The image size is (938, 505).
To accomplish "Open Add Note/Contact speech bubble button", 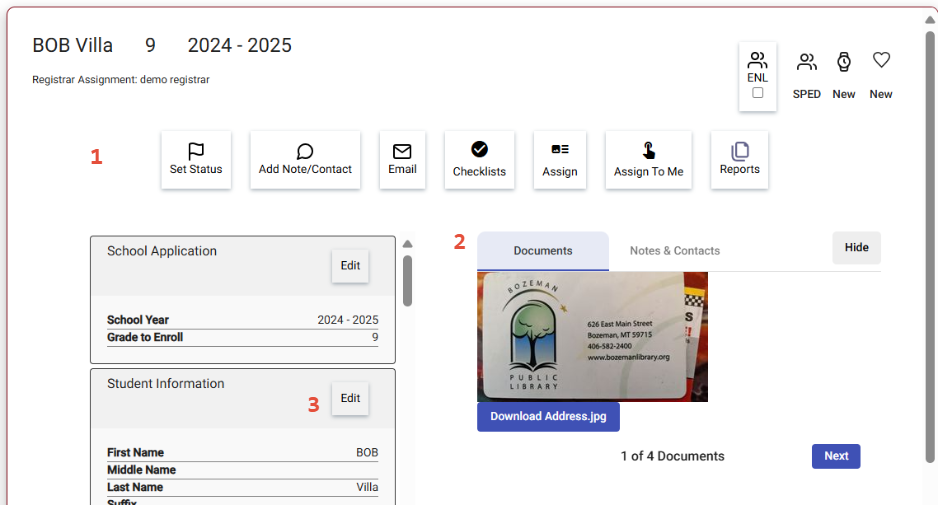I will [305, 160].
